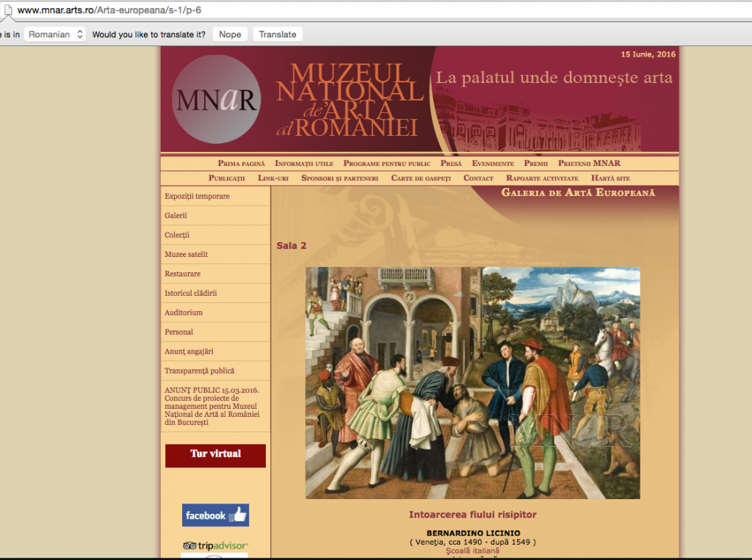Viewport: 752px width, 560px height.
Task: Launch the Tur virtual button
Action: [x=215, y=455]
